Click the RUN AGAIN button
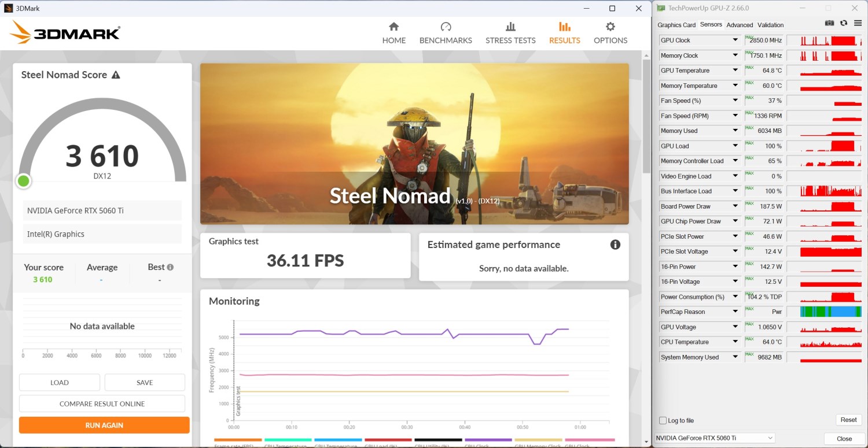 (x=104, y=425)
